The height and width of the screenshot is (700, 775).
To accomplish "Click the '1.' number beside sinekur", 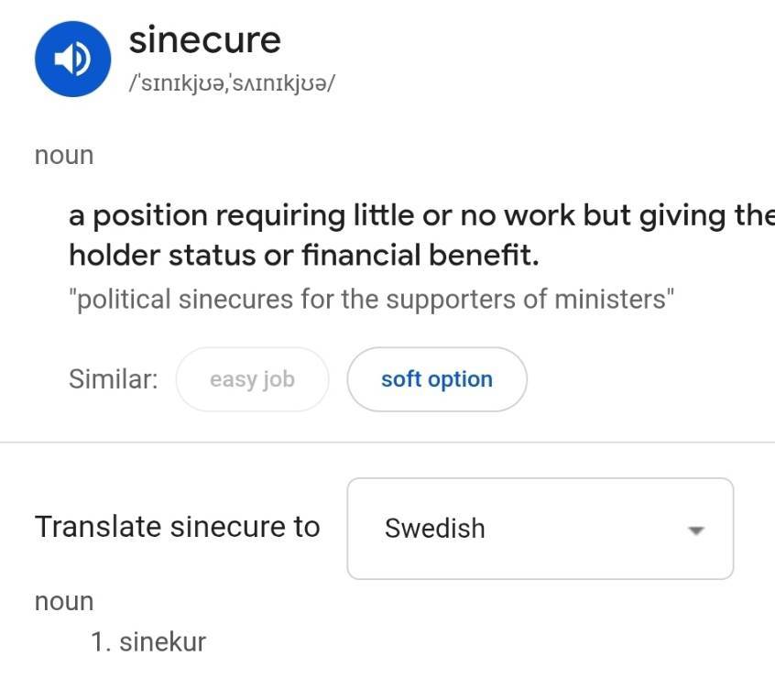I will (x=102, y=641).
